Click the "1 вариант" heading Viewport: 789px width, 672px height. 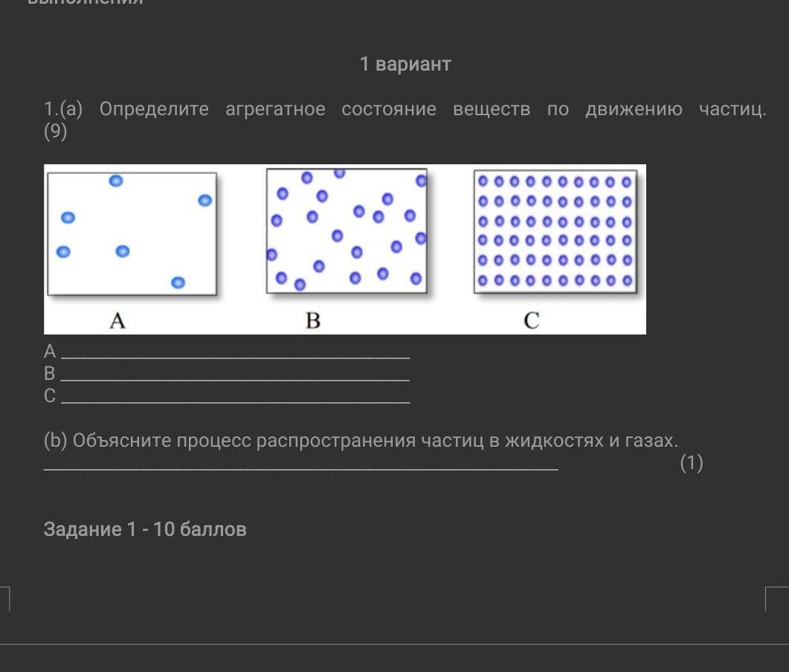pos(405,64)
